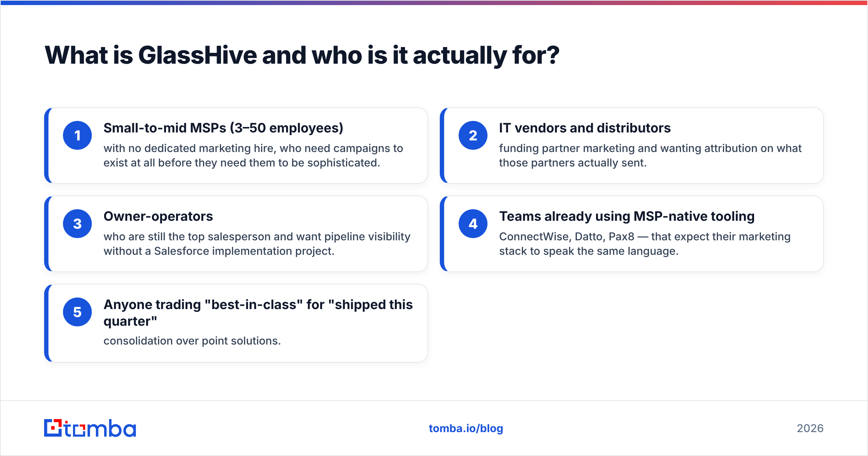This screenshot has height=456, width=868.
Task: Select "Teams already using MSP-native tooling" heading
Action: pos(627,216)
